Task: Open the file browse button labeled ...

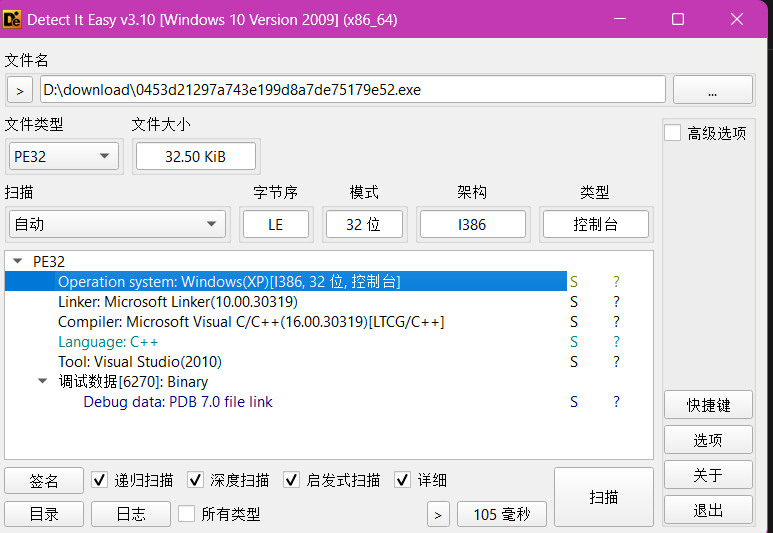Action: (x=713, y=89)
